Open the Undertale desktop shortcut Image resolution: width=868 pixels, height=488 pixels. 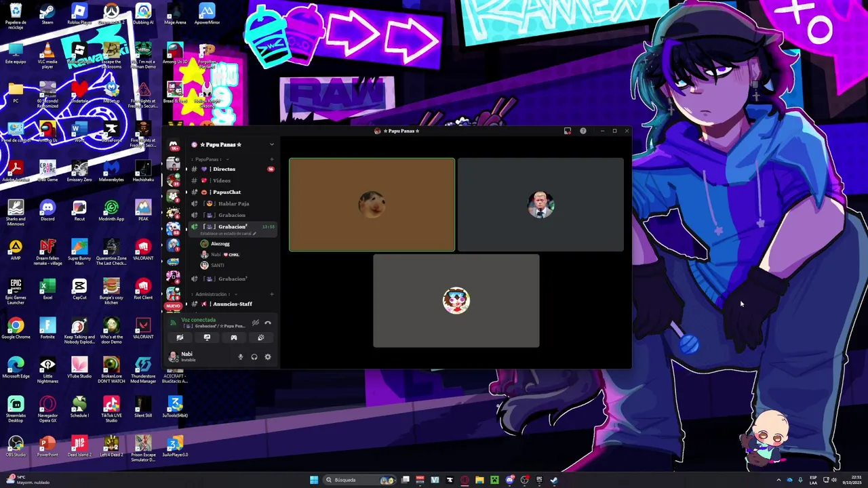point(79,92)
